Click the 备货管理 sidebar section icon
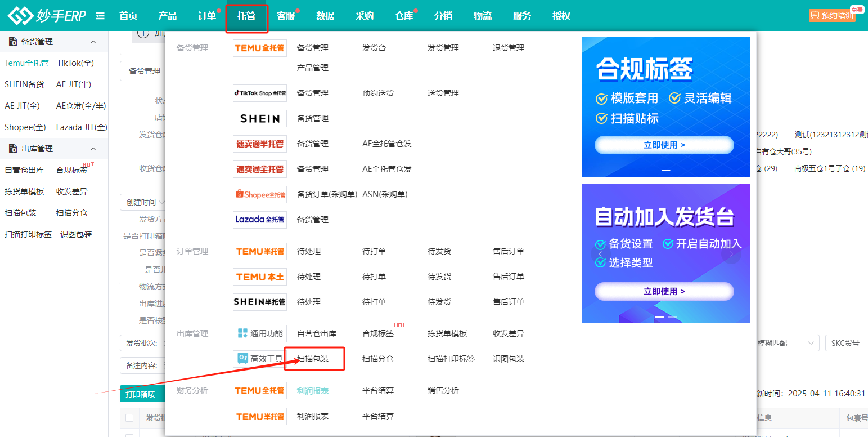 click(x=13, y=42)
